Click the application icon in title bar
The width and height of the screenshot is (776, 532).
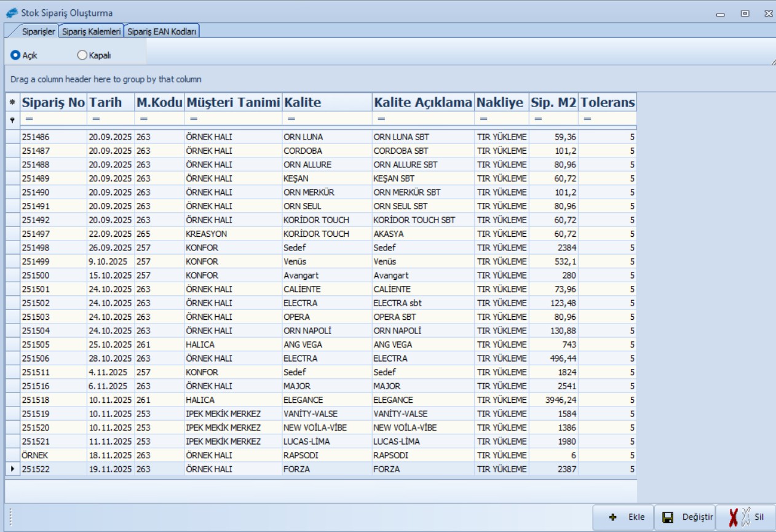[12, 12]
